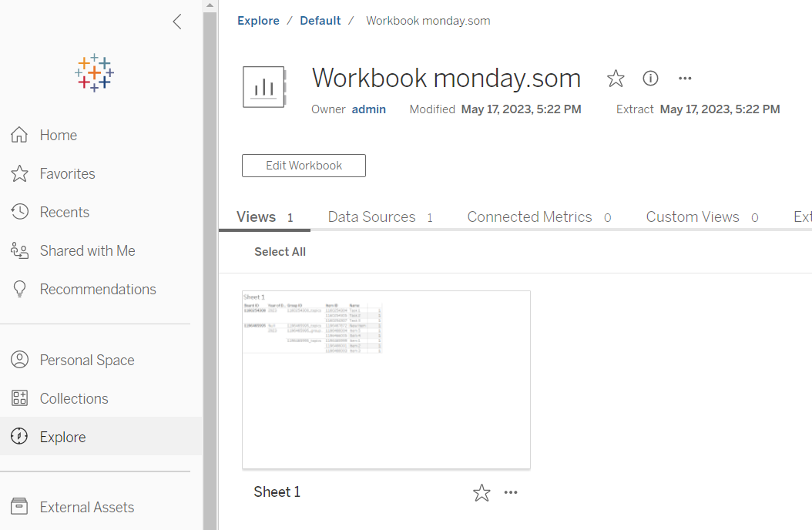Image resolution: width=812 pixels, height=530 pixels.
Task: Open Shared with Me
Action: [87, 250]
